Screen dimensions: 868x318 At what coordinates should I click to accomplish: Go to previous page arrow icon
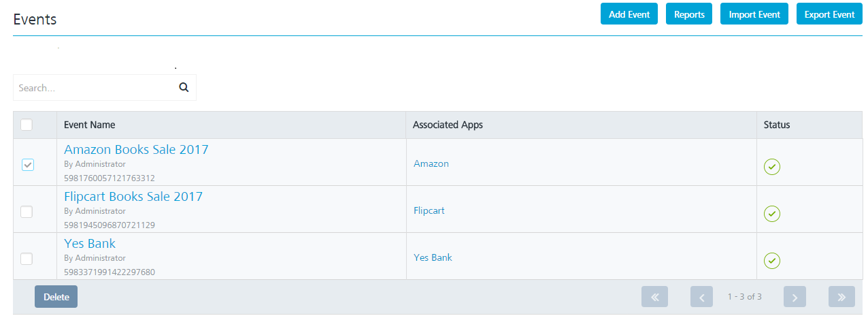701,297
